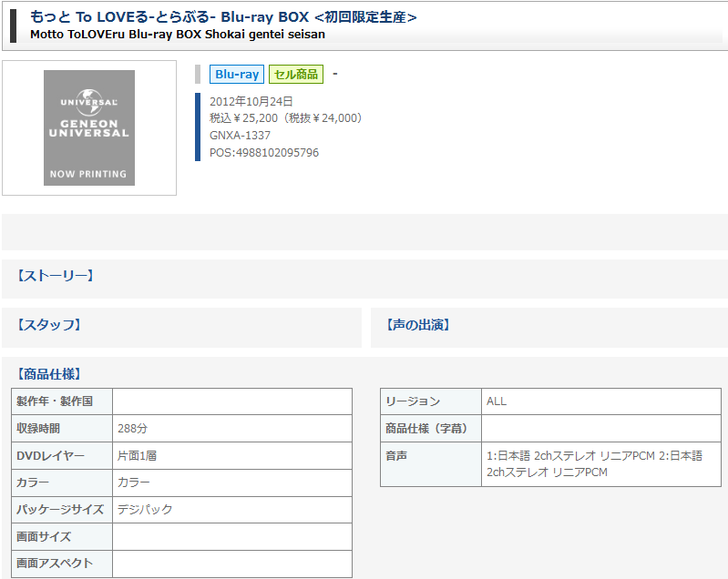Screen dimensions: 728x579
Task: Click the green セル商品 badge
Action: click(295, 75)
